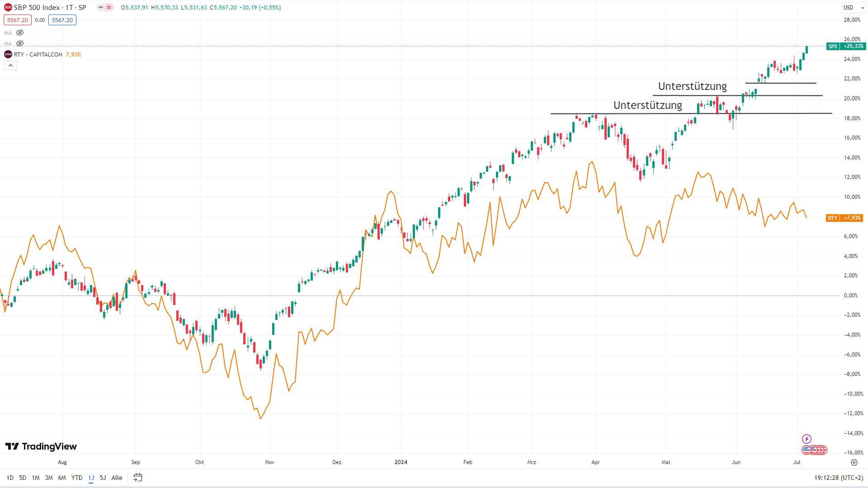Show the lower hidden MA indicator via its eye icon
The image size is (868, 488).
point(20,43)
